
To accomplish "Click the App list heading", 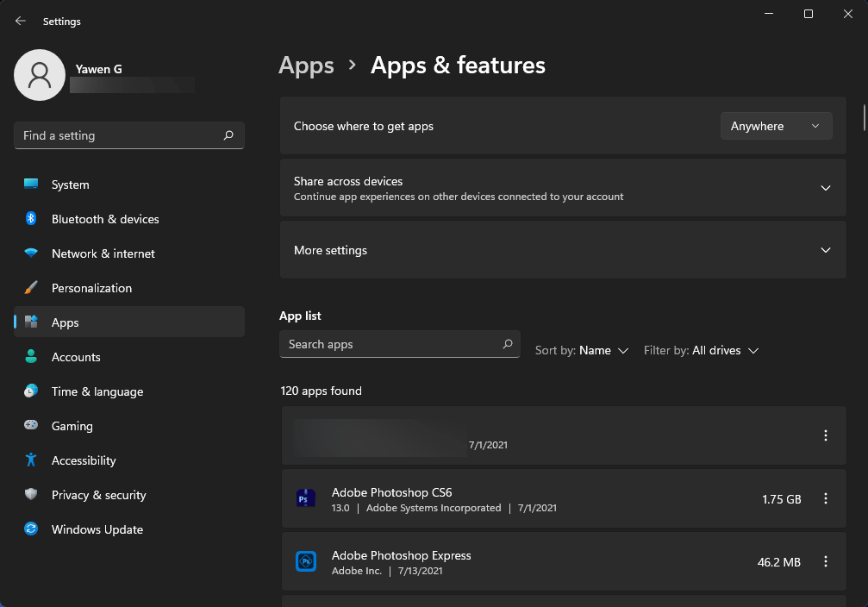I will pyautogui.click(x=300, y=316).
